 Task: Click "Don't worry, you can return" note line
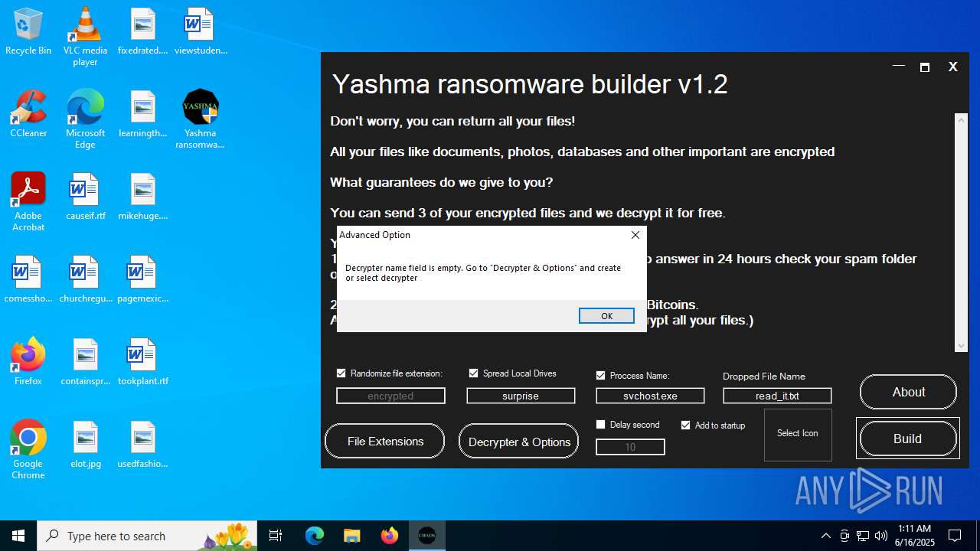coord(452,121)
